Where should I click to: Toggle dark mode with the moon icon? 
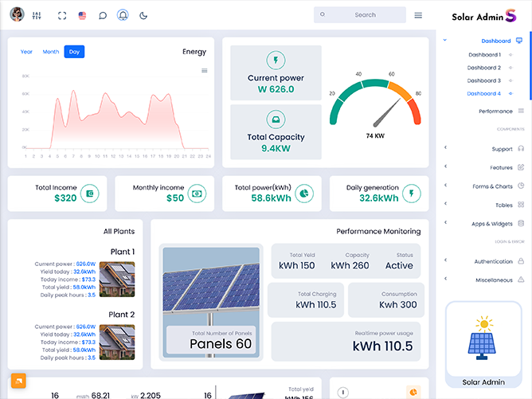click(143, 15)
